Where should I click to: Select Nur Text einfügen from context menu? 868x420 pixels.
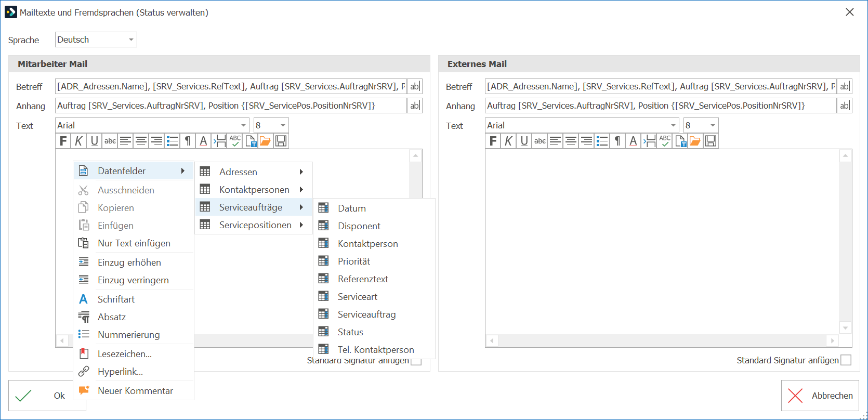[x=134, y=243]
